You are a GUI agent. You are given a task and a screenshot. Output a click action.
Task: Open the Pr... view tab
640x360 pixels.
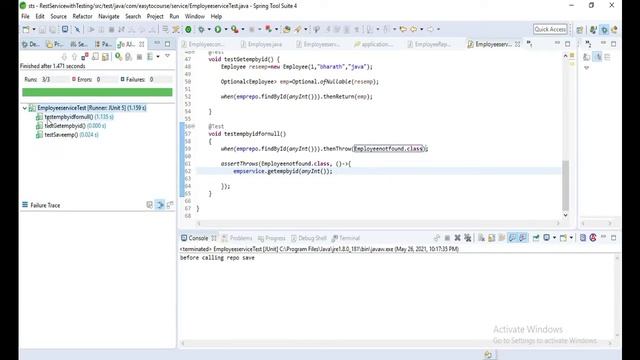pyautogui.click(x=55, y=44)
